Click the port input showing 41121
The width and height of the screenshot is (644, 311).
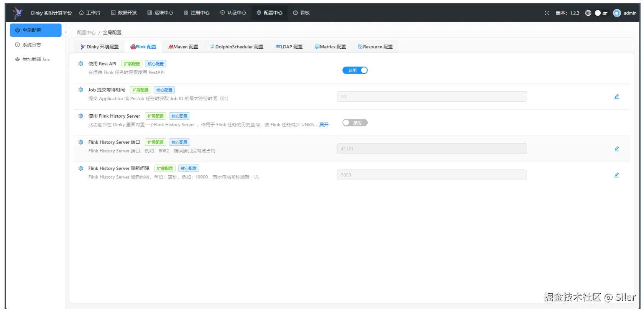432,149
